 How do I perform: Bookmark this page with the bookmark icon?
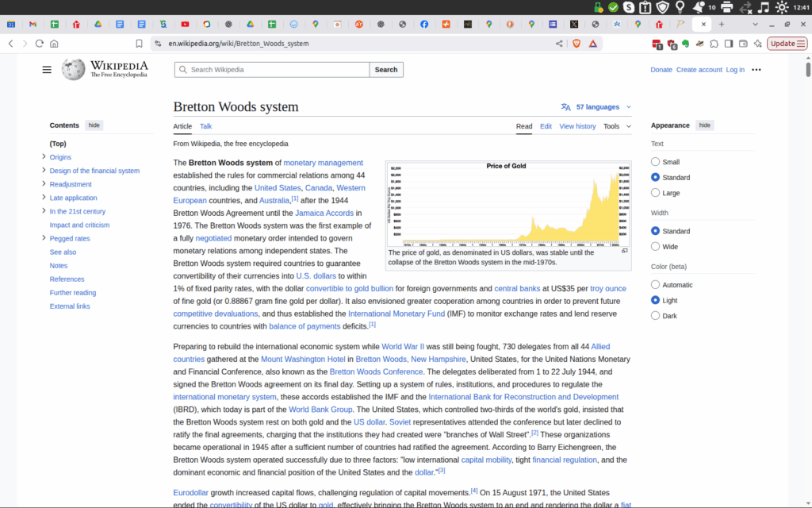(139, 44)
